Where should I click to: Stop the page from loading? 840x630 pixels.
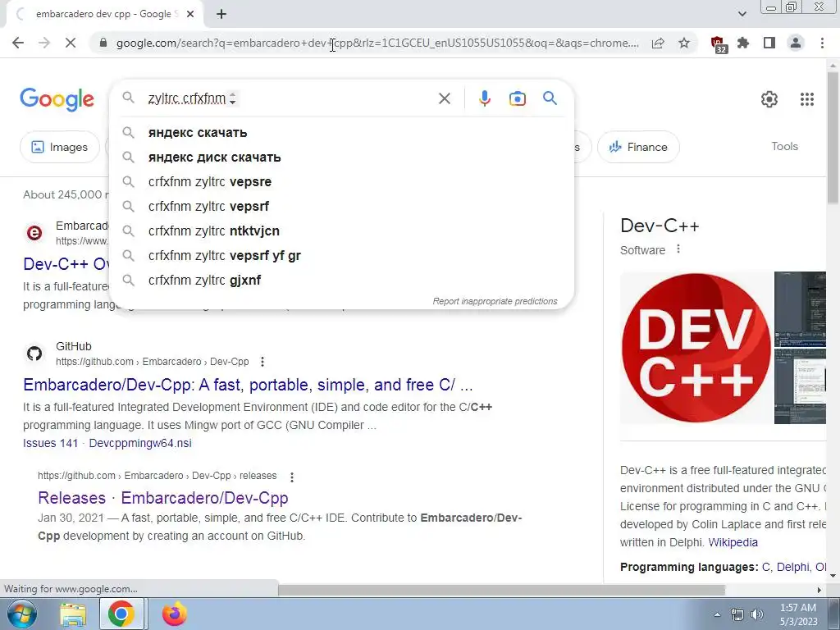point(71,43)
